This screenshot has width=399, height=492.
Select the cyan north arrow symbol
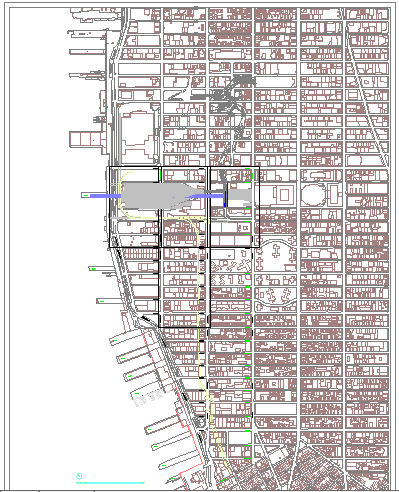[79, 476]
